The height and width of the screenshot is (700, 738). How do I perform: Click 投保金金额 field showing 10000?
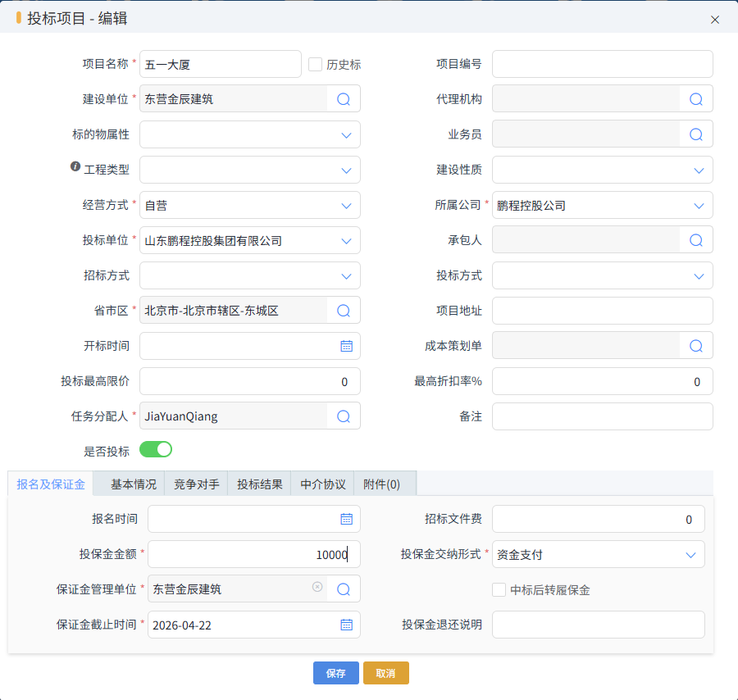point(254,554)
